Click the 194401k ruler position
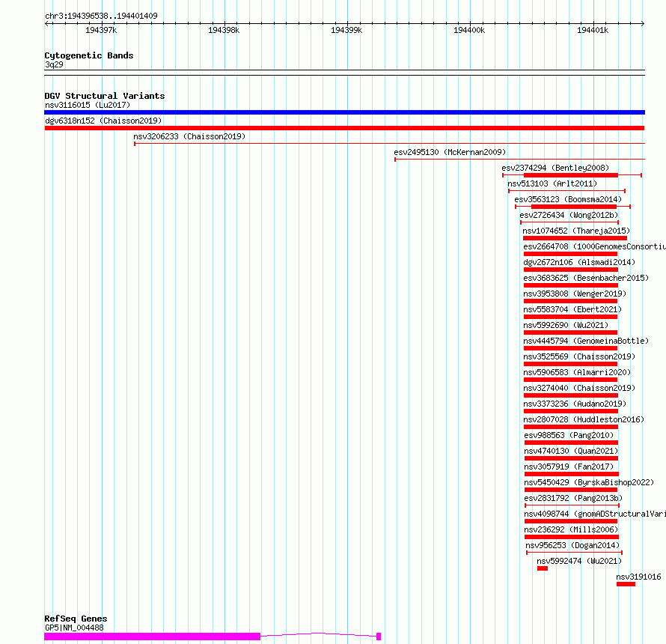The width and height of the screenshot is (666, 644). click(x=593, y=30)
